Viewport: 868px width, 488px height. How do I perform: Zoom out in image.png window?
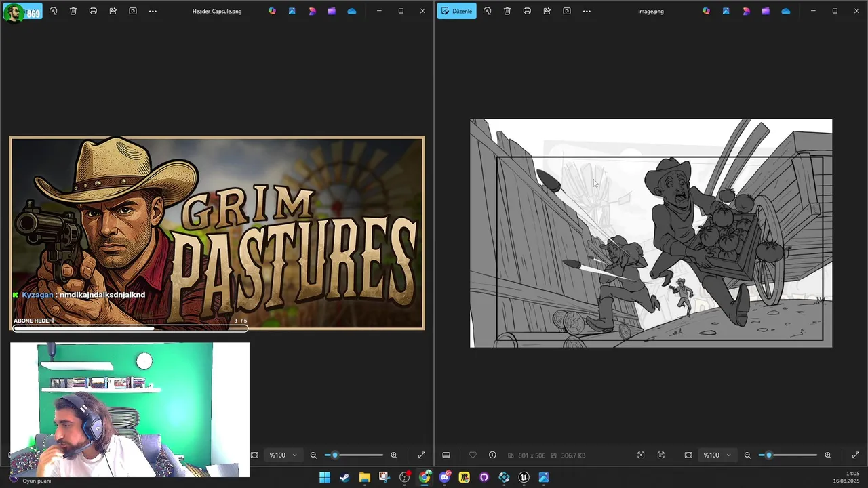tap(747, 455)
